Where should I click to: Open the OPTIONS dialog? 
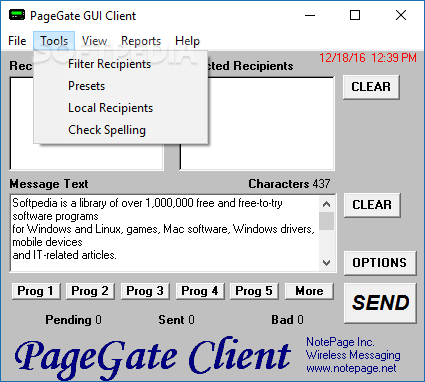(x=380, y=263)
